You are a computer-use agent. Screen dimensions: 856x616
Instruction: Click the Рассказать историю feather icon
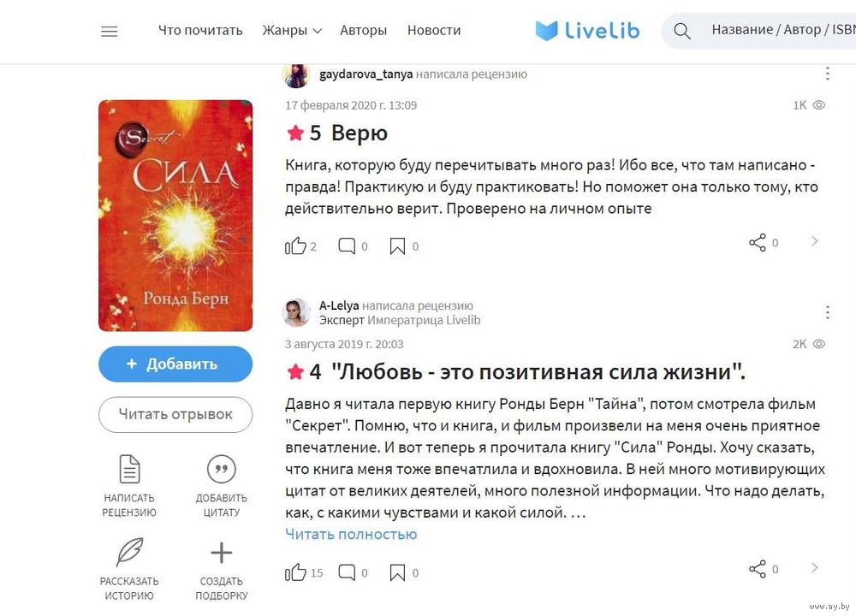click(129, 552)
